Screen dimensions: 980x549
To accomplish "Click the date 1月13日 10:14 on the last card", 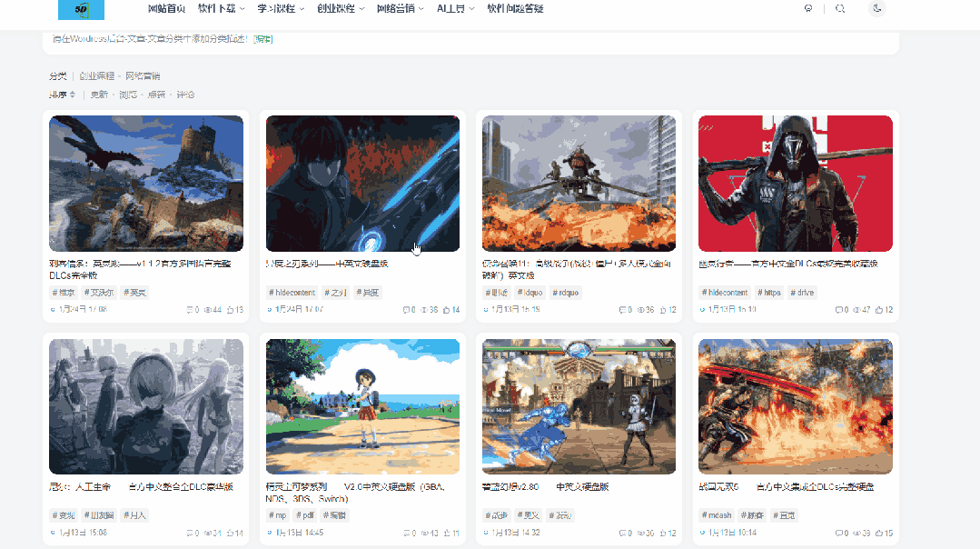I will coord(732,533).
